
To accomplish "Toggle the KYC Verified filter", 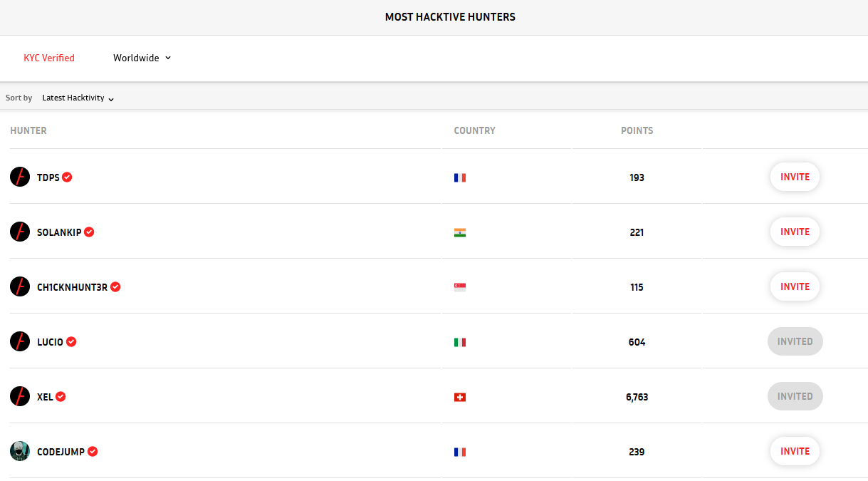I will click(49, 58).
